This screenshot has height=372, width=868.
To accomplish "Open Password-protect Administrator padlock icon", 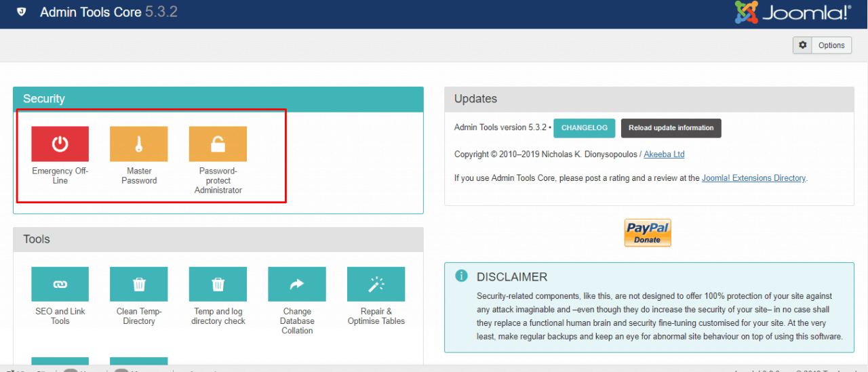I will [218, 144].
